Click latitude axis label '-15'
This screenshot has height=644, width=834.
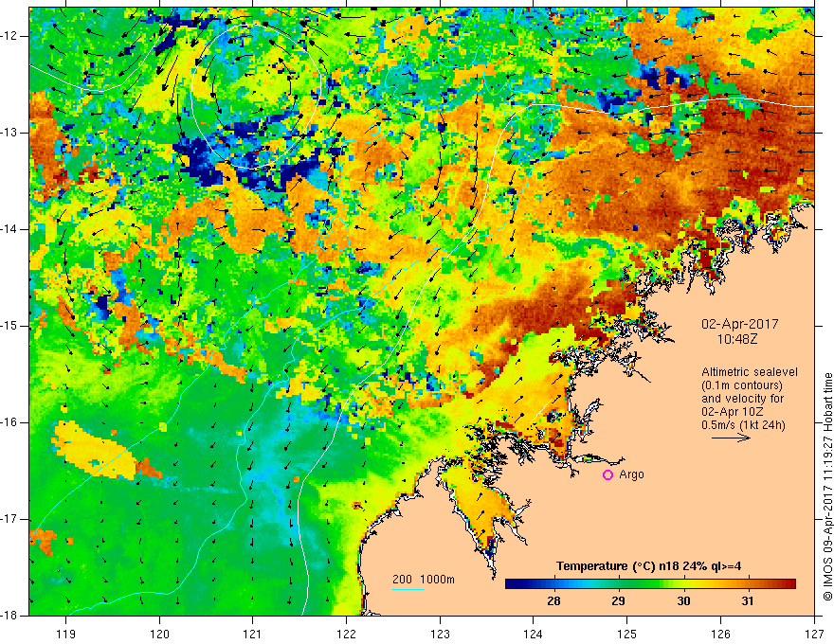tap(10, 326)
